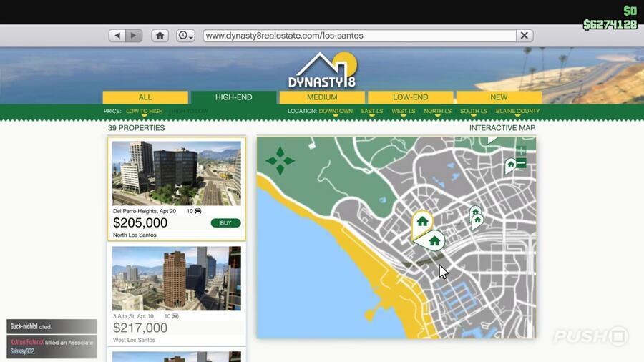This screenshot has width=644, height=362.
Task: Click the browser forward arrow
Action: (134, 36)
